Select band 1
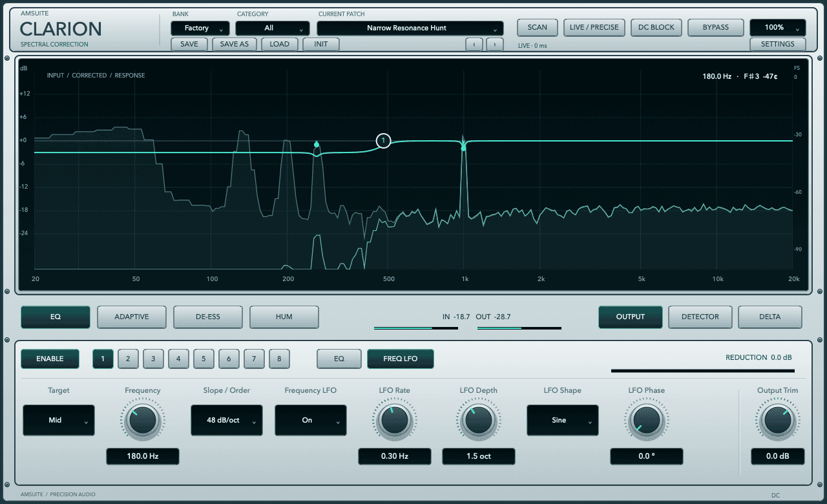This screenshot has width=827, height=504. click(103, 359)
